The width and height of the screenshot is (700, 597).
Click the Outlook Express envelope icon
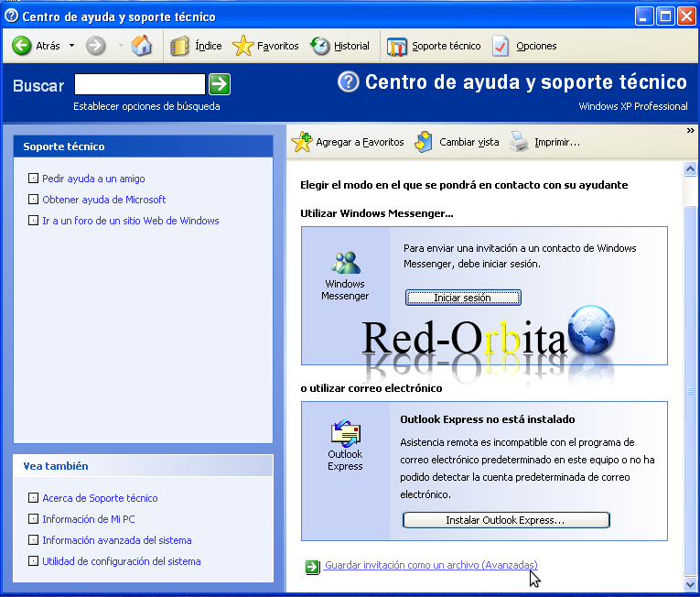(x=346, y=433)
